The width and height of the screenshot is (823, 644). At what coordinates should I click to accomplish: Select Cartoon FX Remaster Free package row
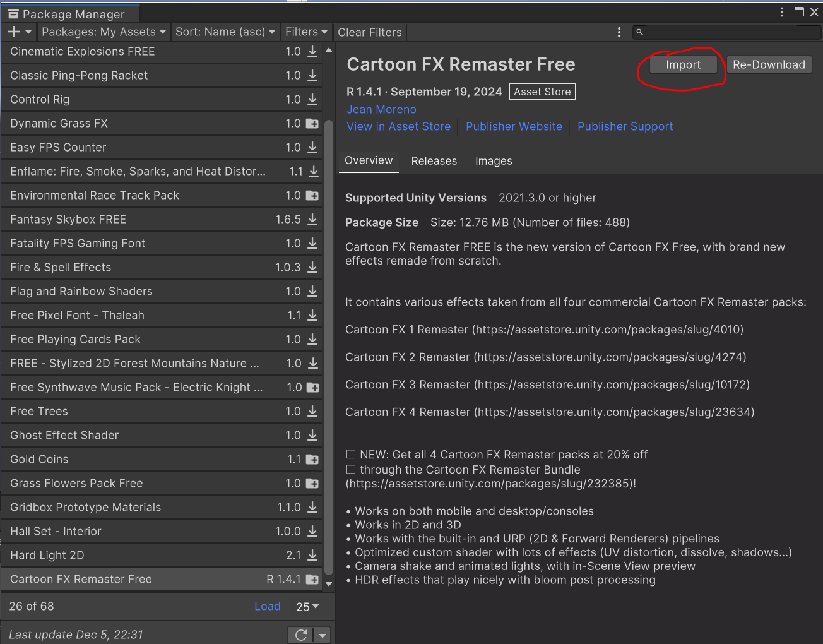(x=162, y=580)
